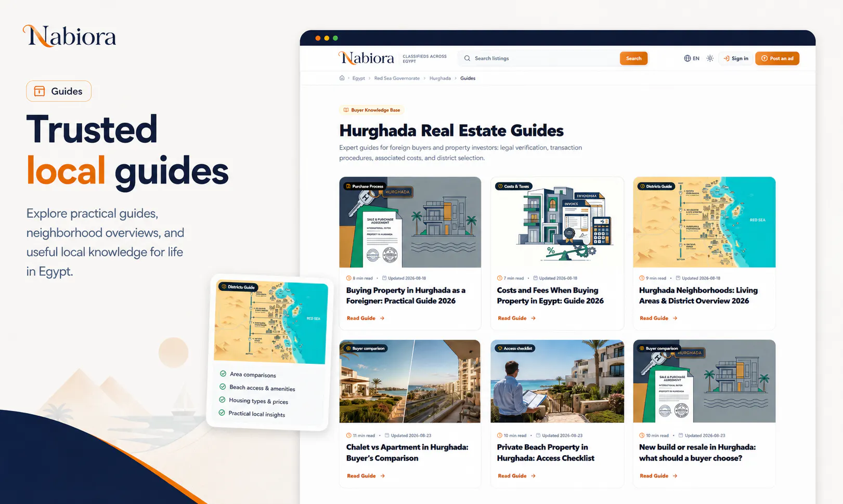Image resolution: width=843 pixels, height=504 pixels.
Task: Click the Guides badge under the large Nabiora logo
Action: tap(59, 91)
